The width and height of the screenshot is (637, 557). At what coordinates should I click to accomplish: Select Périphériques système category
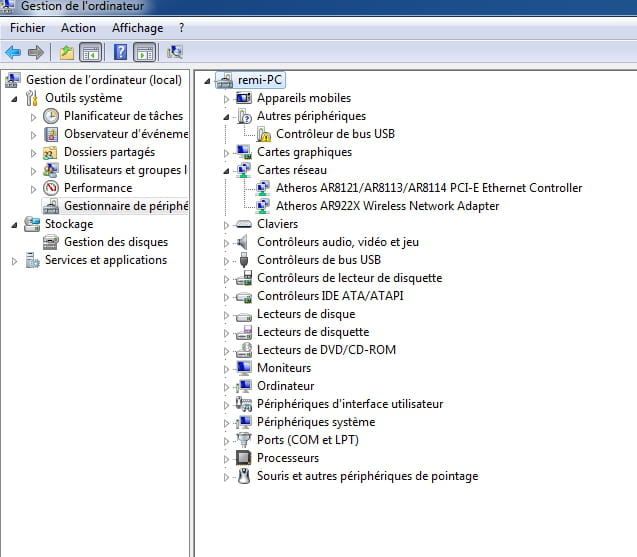point(316,422)
